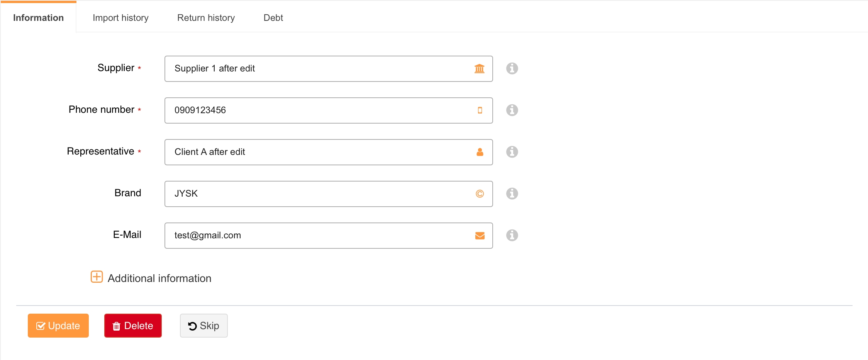This screenshot has width=868, height=360.
Task: Select the Information tab
Action: click(x=38, y=18)
